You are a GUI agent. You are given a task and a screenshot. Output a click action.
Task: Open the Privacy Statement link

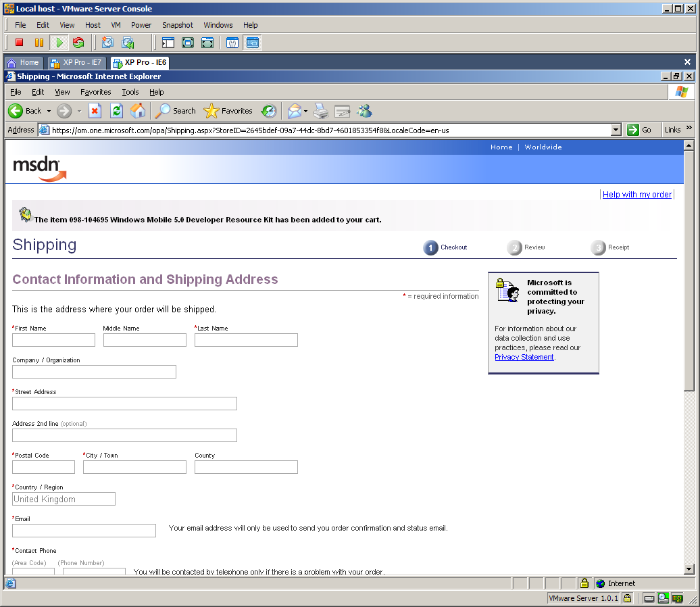524,357
